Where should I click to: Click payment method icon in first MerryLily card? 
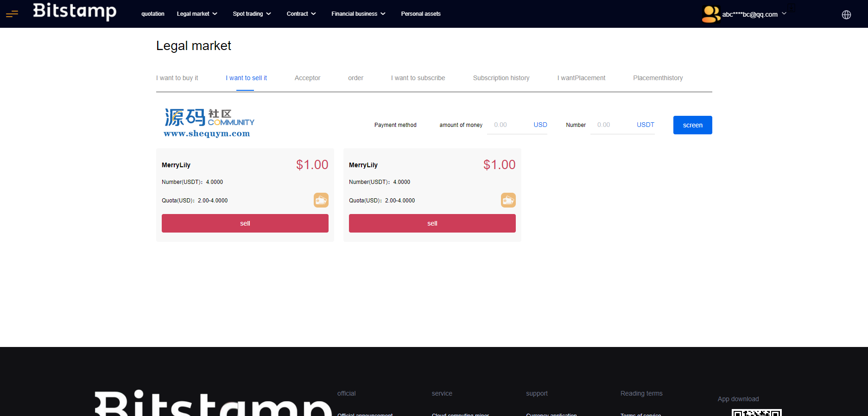321,200
